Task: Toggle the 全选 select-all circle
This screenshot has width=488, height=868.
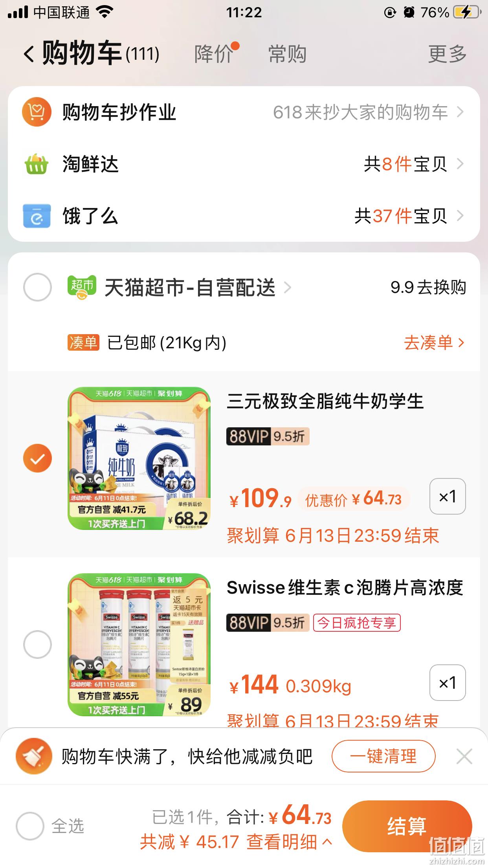Action: pyautogui.click(x=30, y=826)
